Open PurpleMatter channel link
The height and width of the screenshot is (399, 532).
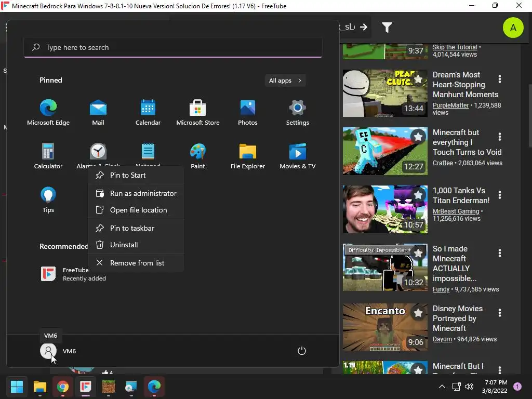click(450, 105)
